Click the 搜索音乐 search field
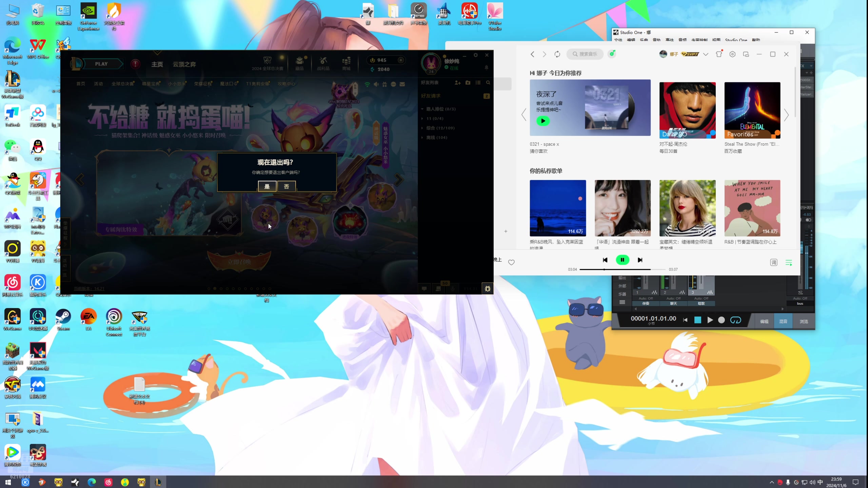 (x=585, y=54)
